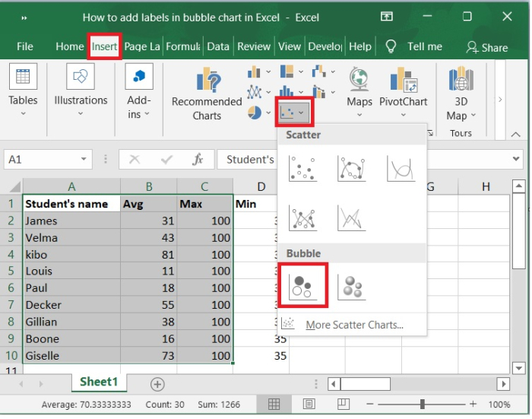Screen dimensions: 532x419
Task: Open the Add-ins menu
Action: pyautogui.click(x=139, y=92)
